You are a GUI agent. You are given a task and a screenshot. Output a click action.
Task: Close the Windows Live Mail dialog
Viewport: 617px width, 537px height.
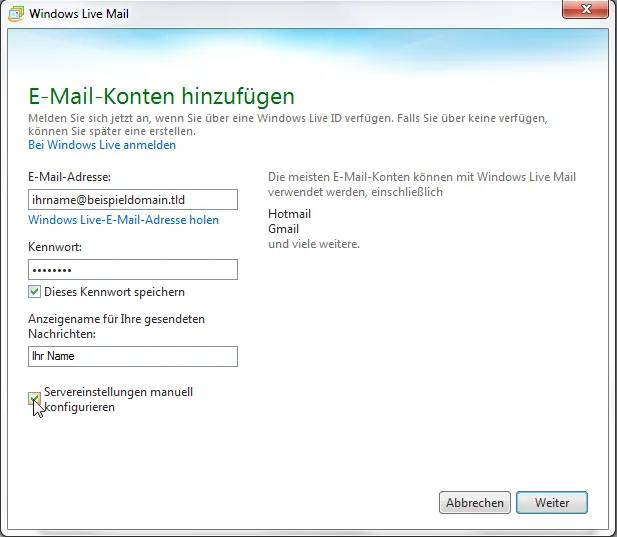point(586,9)
